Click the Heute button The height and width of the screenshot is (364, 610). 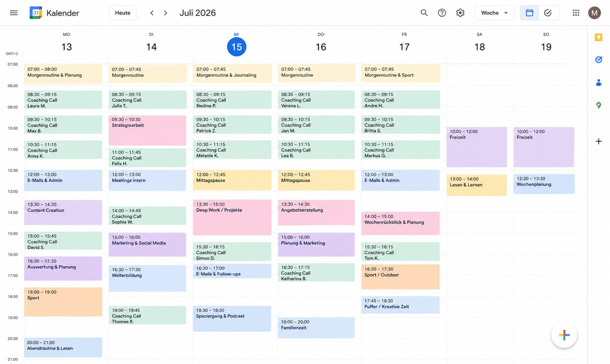click(x=123, y=13)
